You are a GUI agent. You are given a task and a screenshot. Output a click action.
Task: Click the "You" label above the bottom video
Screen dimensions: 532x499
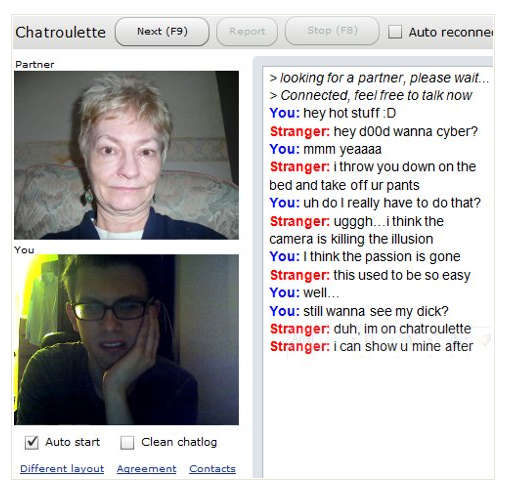[24, 250]
